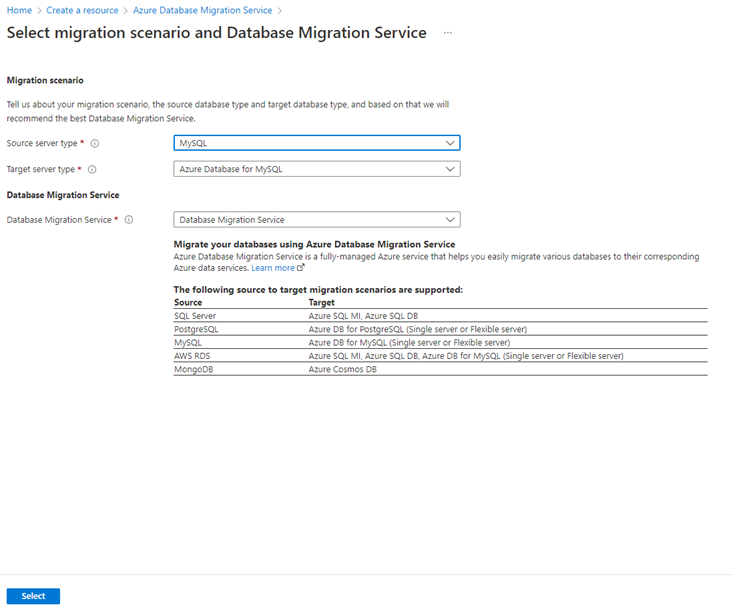Image resolution: width=733 pixels, height=609 pixels.
Task: Click info icon next to Database Migration Service label
Action: point(129,220)
